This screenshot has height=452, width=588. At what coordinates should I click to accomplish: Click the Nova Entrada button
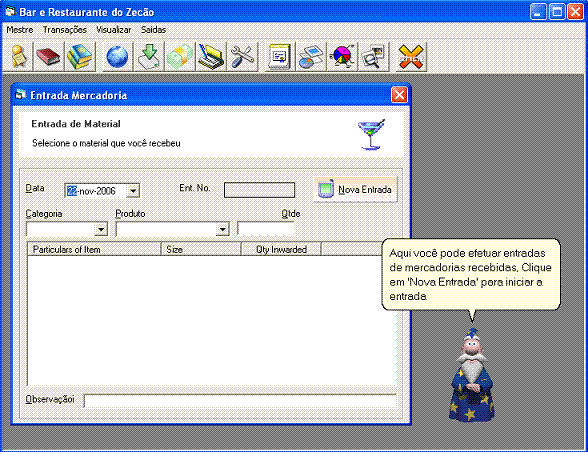pos(356,189)
